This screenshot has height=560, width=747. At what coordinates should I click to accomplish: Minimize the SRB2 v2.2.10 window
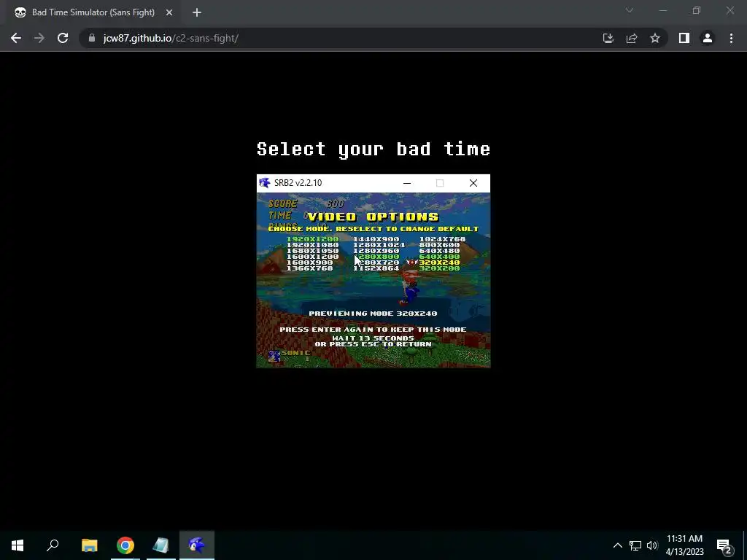click(407, 183)
